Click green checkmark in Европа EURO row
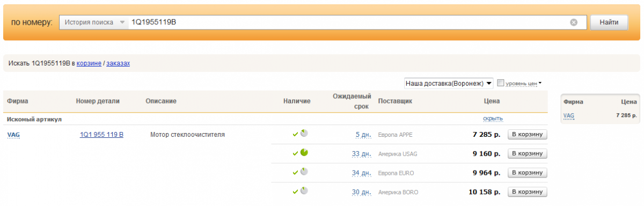The image size is (644, 206). pyautogui.click(x=295, y=173)
